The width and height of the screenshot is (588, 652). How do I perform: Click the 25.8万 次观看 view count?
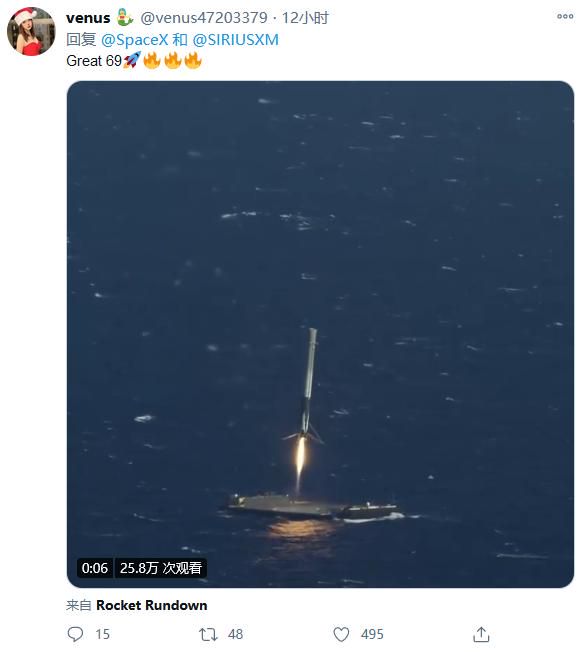[161, 568]
